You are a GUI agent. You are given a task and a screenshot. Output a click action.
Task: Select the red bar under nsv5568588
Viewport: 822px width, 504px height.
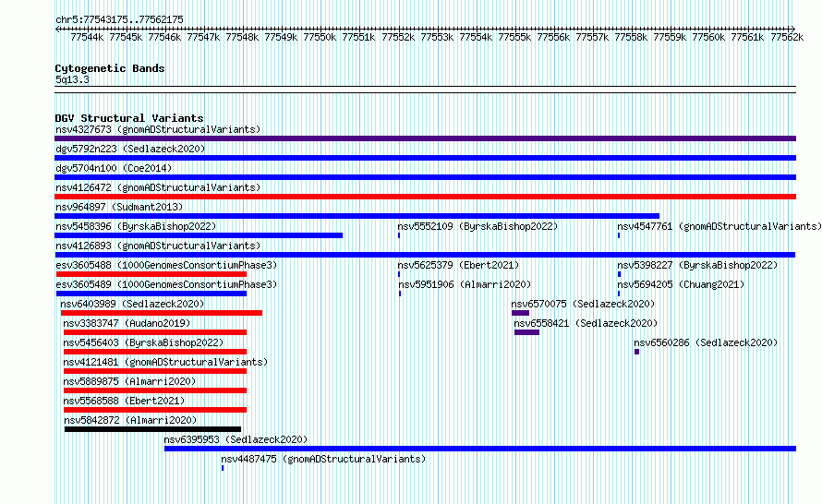point(155,410)
